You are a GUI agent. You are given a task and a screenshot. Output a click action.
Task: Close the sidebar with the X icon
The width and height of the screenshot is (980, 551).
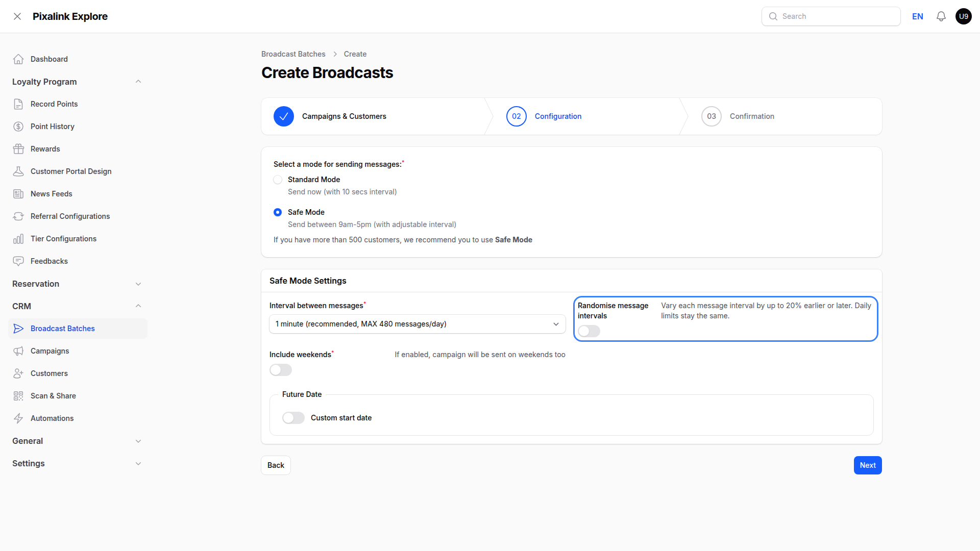[x=17, y=16]
